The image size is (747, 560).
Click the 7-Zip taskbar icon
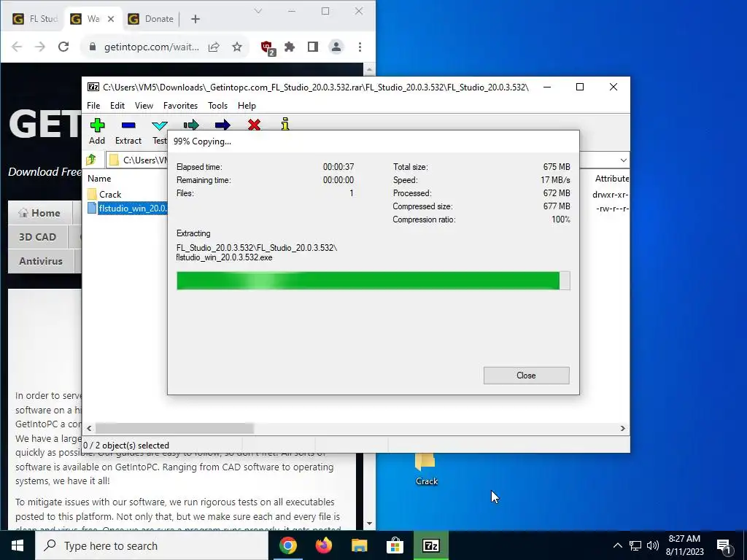point(430,545)
